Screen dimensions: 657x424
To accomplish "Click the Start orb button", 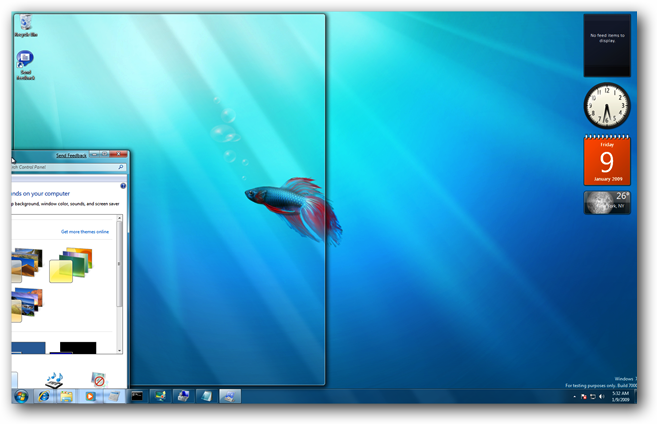I will click(x=21, y=396).
